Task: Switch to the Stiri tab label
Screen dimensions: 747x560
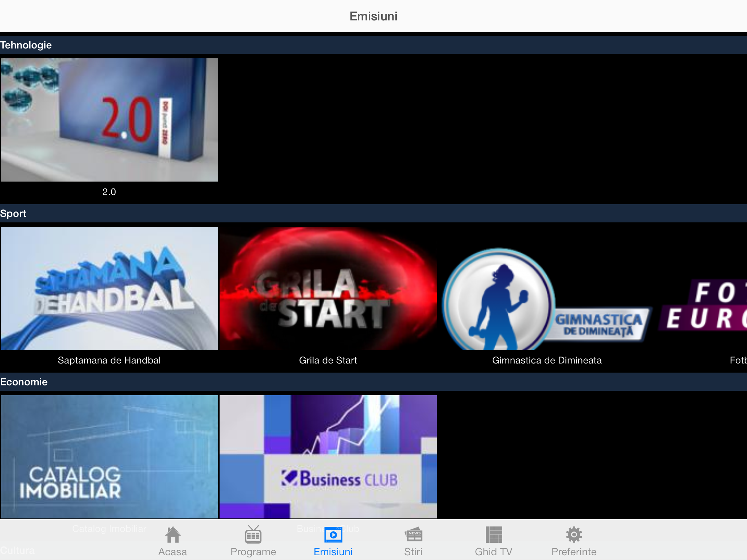Action: point(413,552)
